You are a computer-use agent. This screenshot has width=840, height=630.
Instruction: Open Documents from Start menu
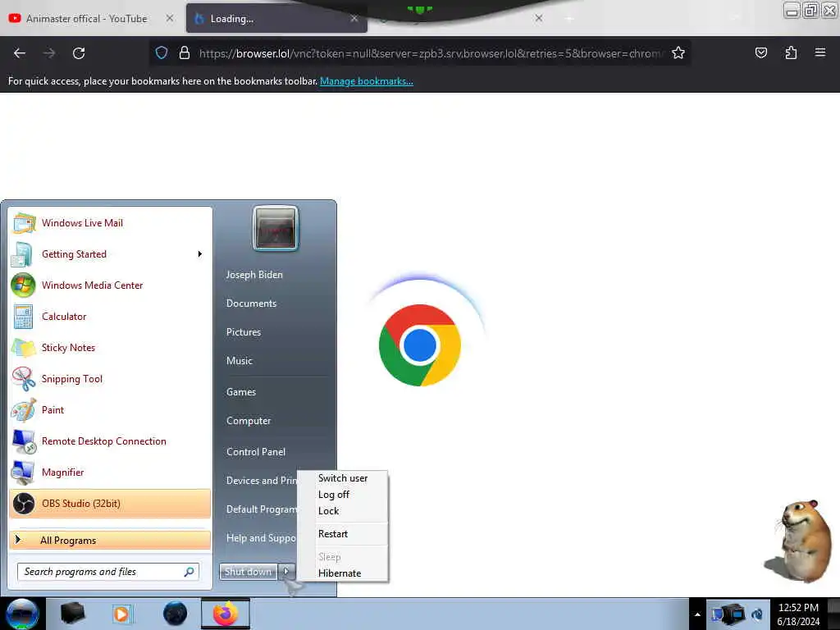pos(251,304)
